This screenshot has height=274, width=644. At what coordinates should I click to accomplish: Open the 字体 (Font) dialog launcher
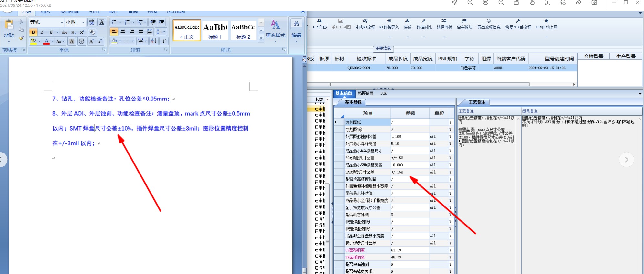104,50
